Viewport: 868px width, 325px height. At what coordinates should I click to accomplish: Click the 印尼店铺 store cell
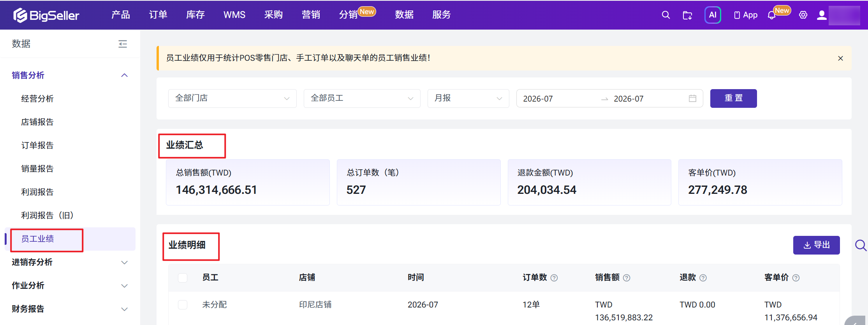click(315, 305)
